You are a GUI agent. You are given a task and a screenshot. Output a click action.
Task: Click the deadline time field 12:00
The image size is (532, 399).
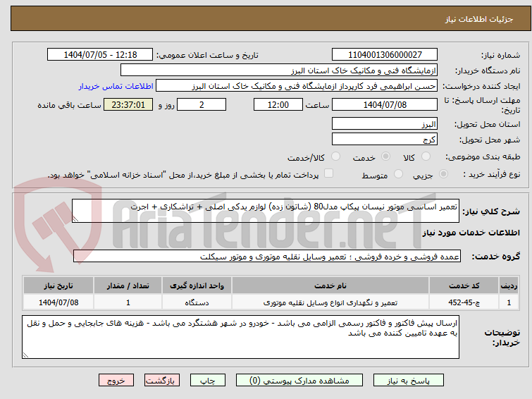click(278, 104)
